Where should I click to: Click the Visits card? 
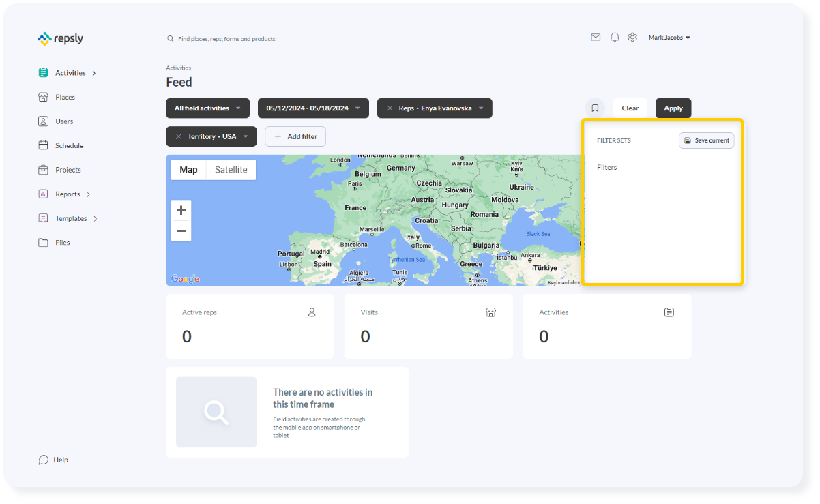tap(428, 327)
